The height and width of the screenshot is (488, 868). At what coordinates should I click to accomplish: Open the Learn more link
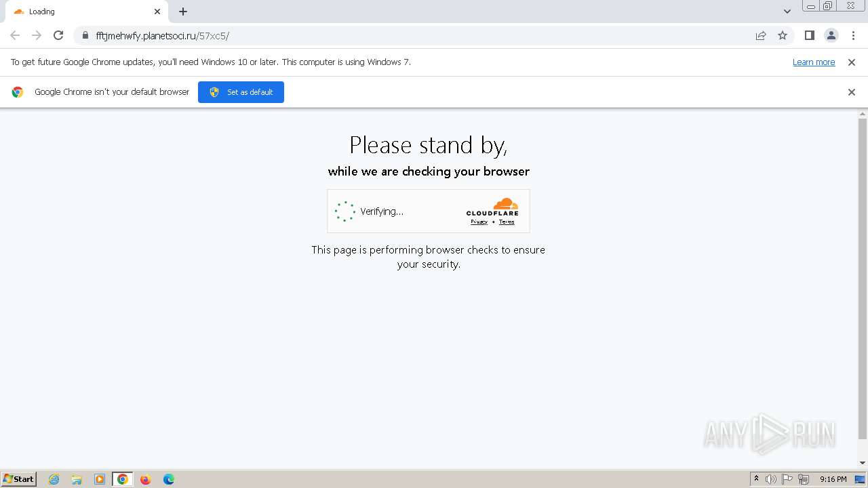[814, 62]
